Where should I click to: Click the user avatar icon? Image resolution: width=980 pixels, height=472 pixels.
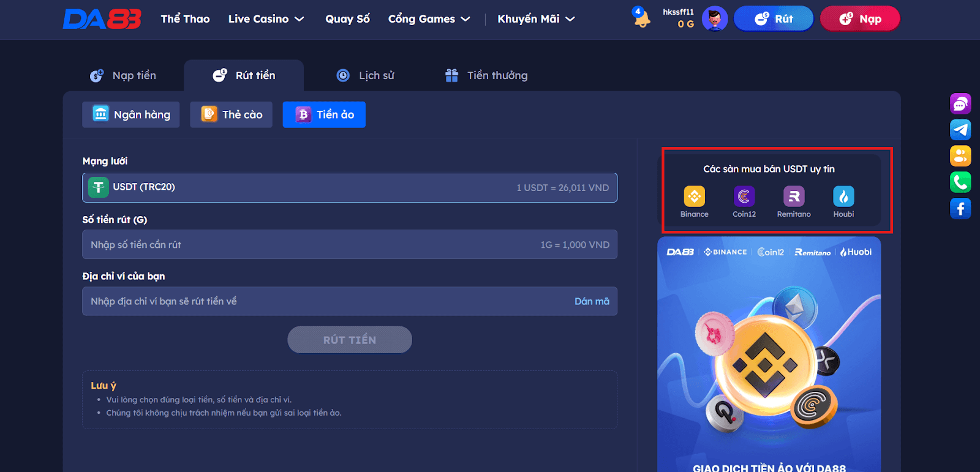[714, 19]
